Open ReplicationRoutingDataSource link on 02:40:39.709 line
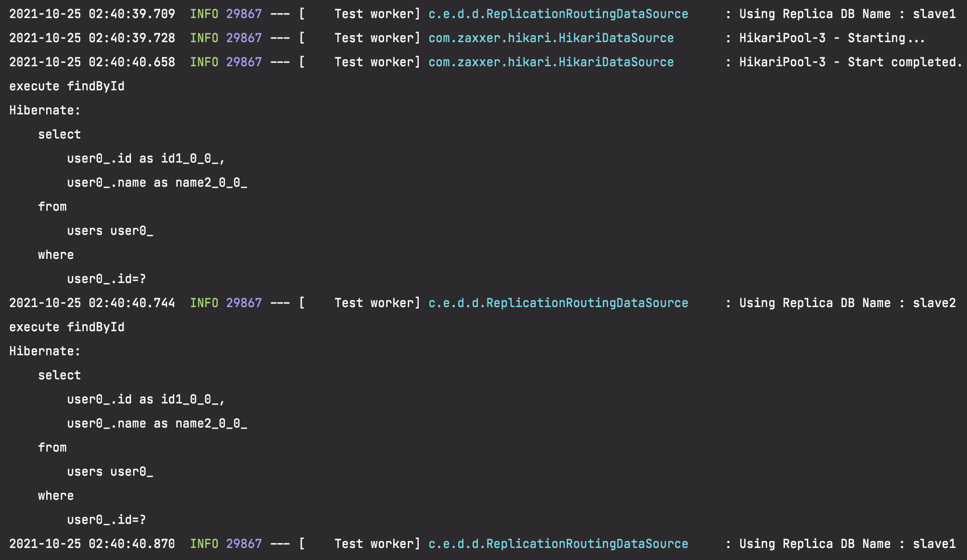Viewport: 967px width, 560px height. 558,14
